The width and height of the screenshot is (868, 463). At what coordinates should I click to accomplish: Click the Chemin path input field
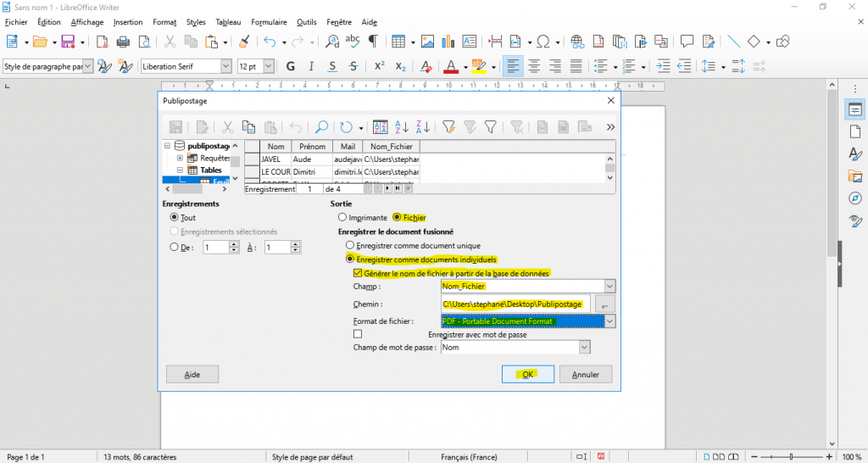point(516,304)
